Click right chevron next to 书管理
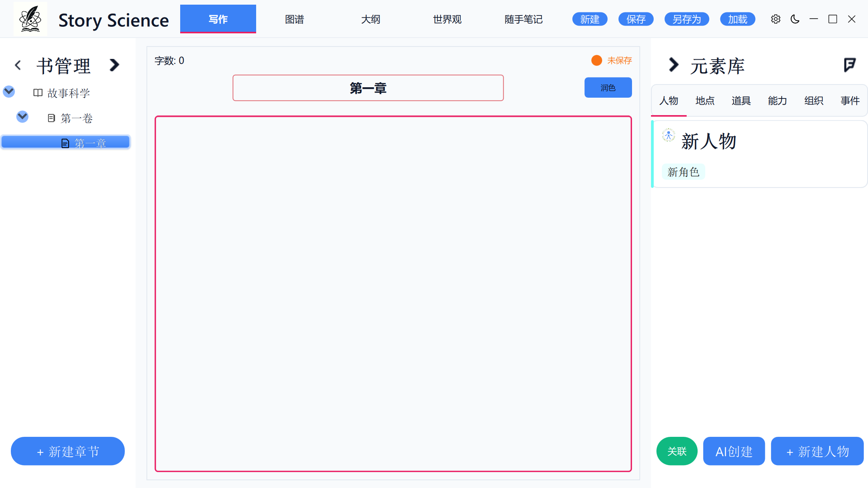This screenshot has height=488, width=868. (x=114, y=65)
